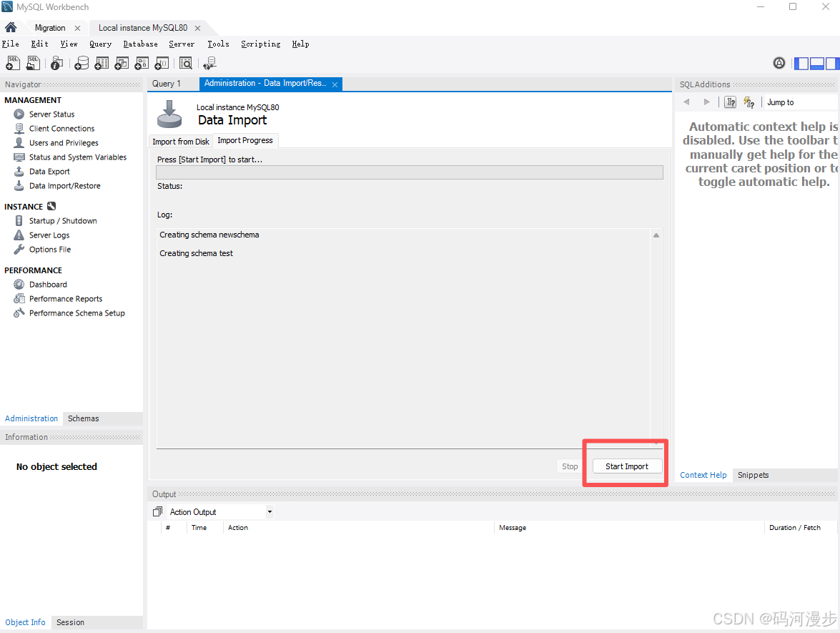Search table data toolbar icon
840x633 pixels.
tap(185, 63)
